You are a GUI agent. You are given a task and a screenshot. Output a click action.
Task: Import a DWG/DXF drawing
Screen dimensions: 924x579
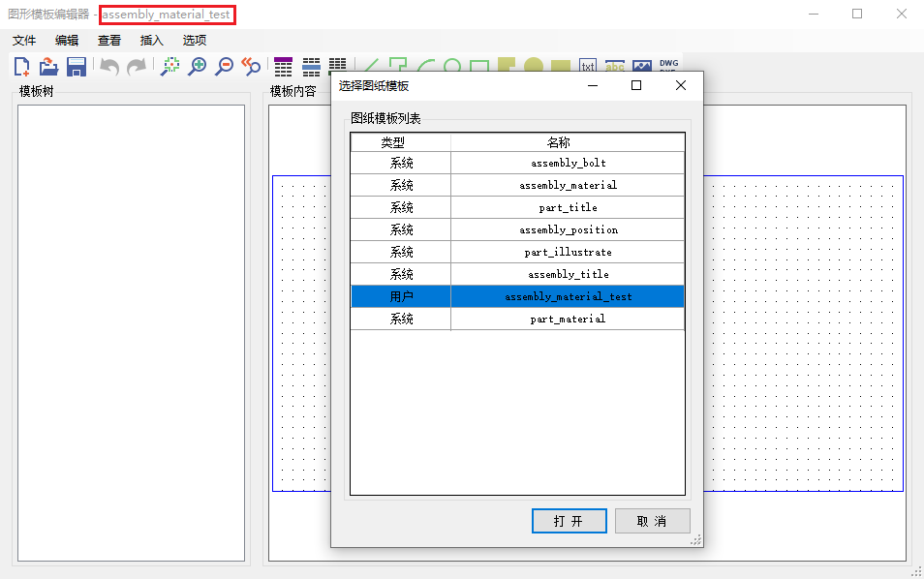[x=669, y=64]
